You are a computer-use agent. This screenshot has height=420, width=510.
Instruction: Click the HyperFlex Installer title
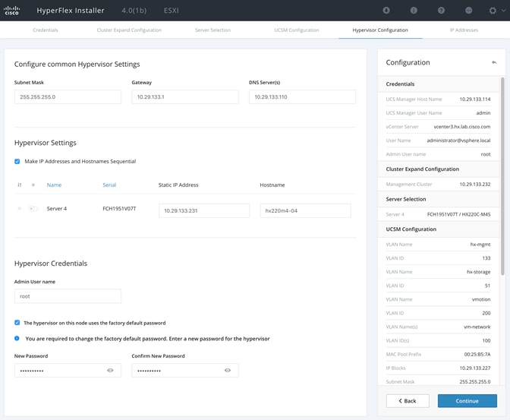click(71, 11)
